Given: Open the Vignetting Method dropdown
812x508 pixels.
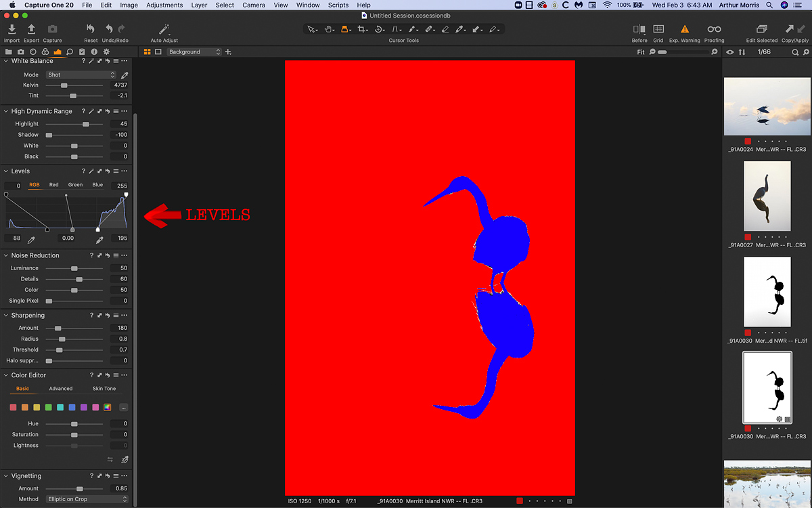Looking at the screenshot, I should [87, 499].
